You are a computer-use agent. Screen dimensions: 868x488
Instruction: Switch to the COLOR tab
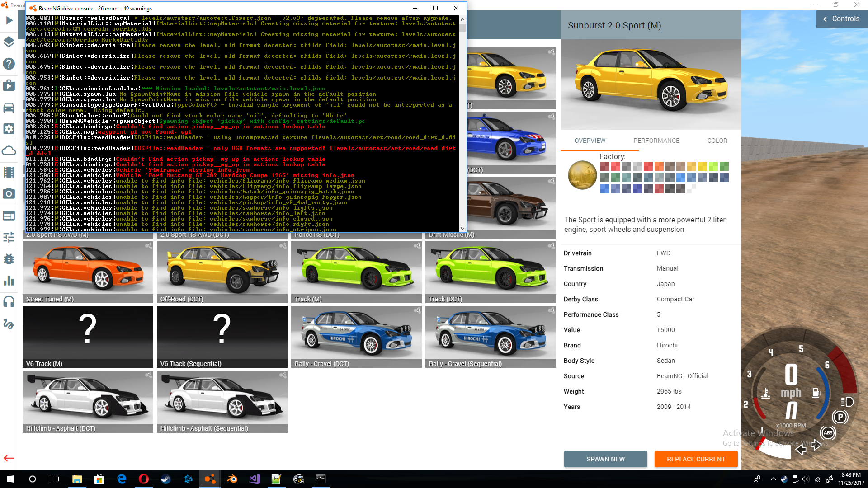pos(717,141)
